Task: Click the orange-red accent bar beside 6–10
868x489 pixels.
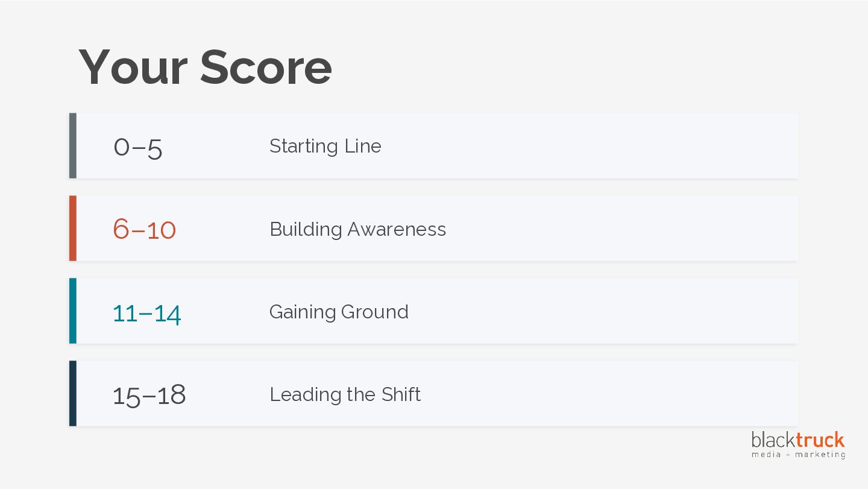Action: point(73,228)
